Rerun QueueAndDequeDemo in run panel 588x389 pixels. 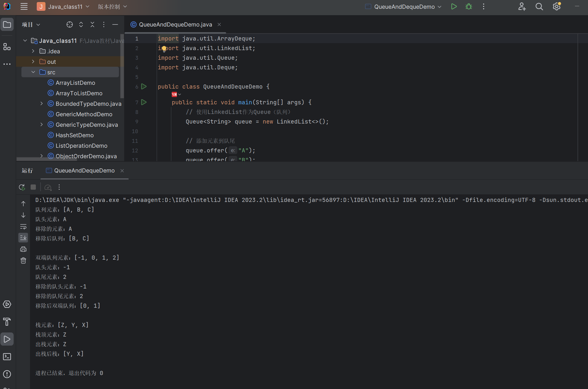[22, 187]
